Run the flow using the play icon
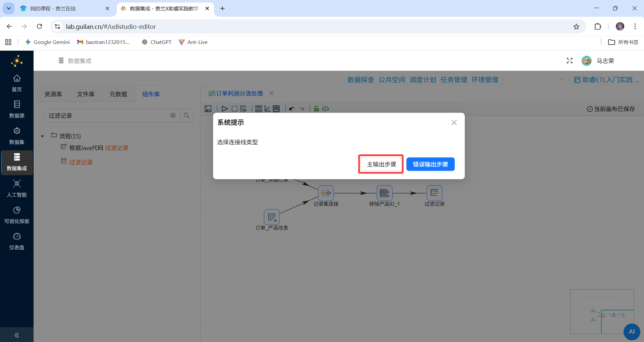Image resolution: width=644 pixels, height=342 pixels. point(225,108)
